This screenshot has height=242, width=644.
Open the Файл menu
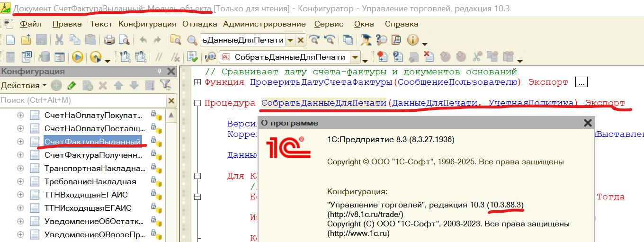[x=31, y=24]
